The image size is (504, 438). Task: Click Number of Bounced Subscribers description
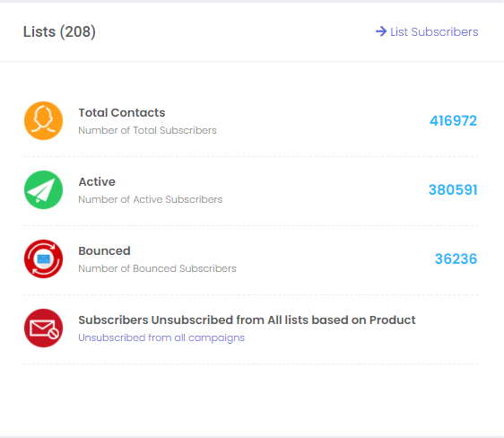click(157, 268)
